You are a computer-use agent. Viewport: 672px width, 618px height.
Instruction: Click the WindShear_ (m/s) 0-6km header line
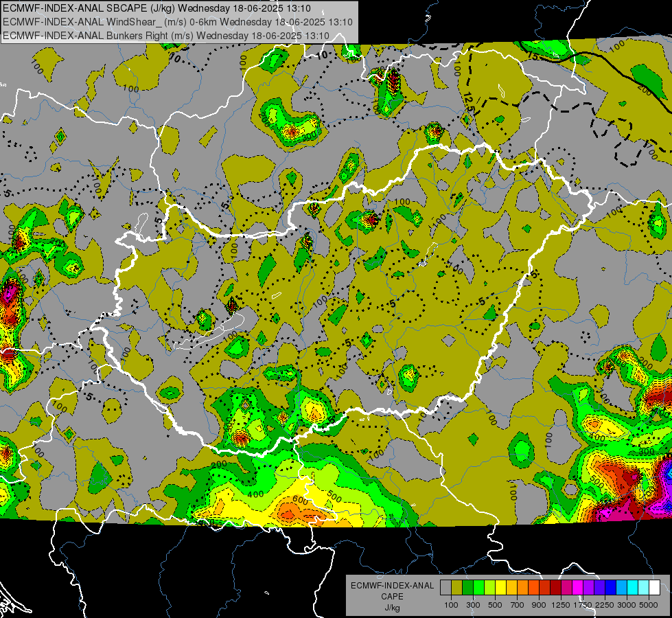coord(177,22)
